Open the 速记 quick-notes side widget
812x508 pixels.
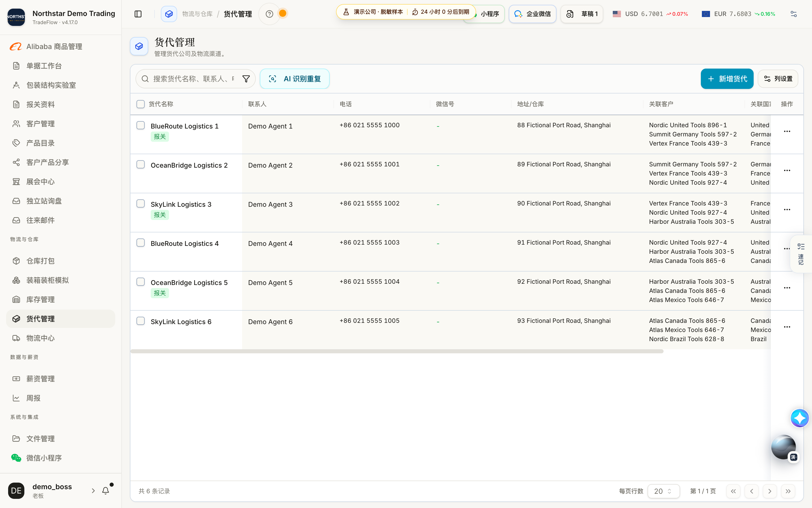tap(801, 254)
